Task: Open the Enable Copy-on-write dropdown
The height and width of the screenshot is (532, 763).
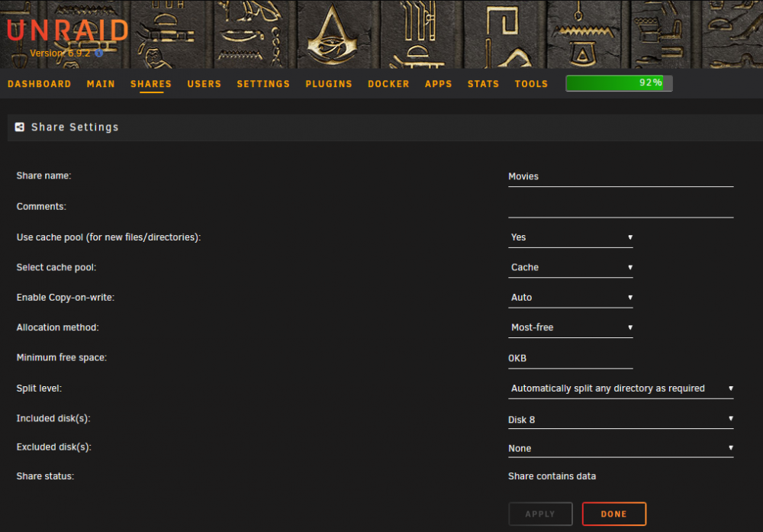Action: click(570, 298)
